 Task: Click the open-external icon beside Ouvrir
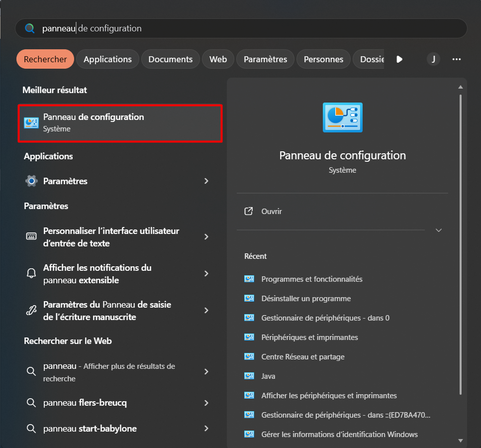tap(249, 211)
